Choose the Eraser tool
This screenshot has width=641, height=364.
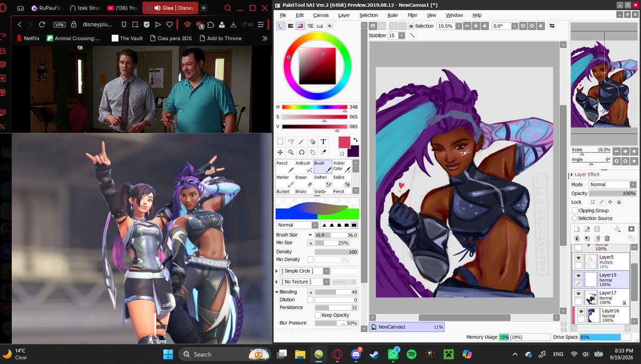point(304,181)
